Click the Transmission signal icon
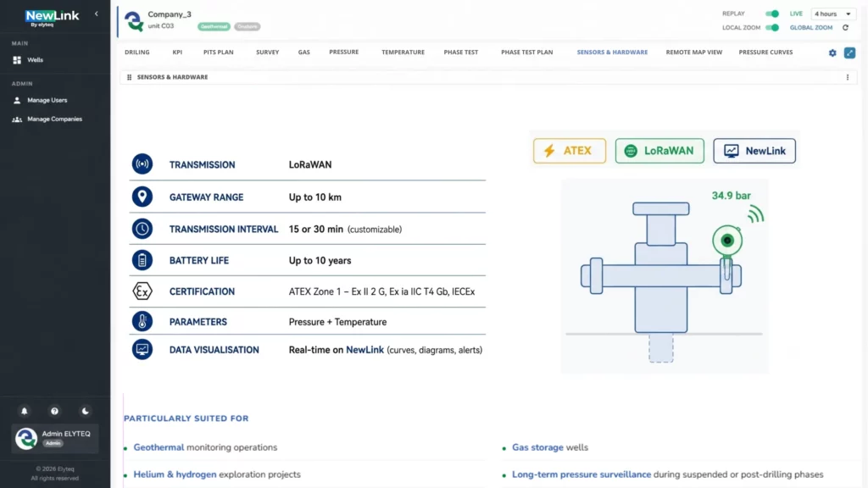The height and width of the screenshot is (488, 868). 142,164
